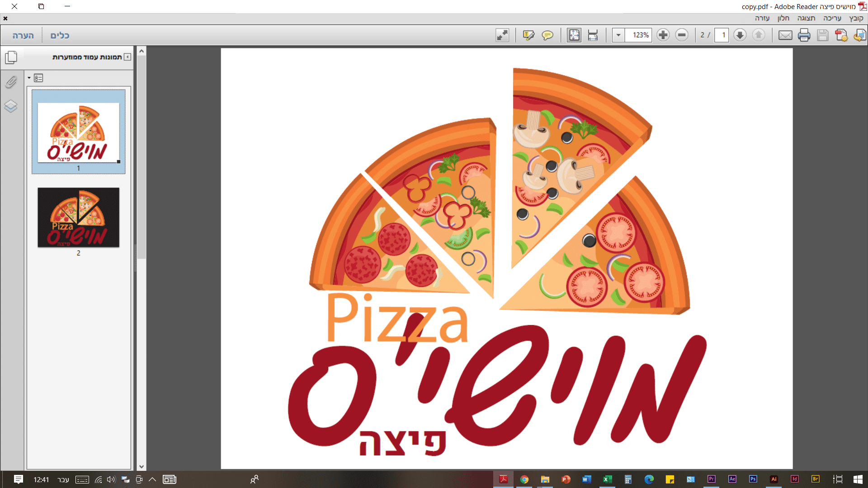Select the highlight text tool
Viewport: 868px width, 488px height.
click(x=528, y=35)
